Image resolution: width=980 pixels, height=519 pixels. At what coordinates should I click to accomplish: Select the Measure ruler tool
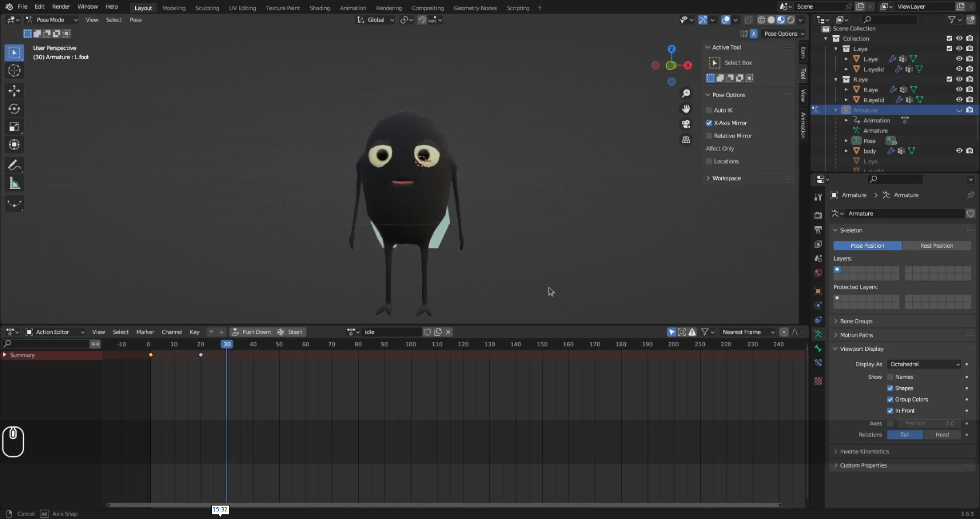coord(14,184)
